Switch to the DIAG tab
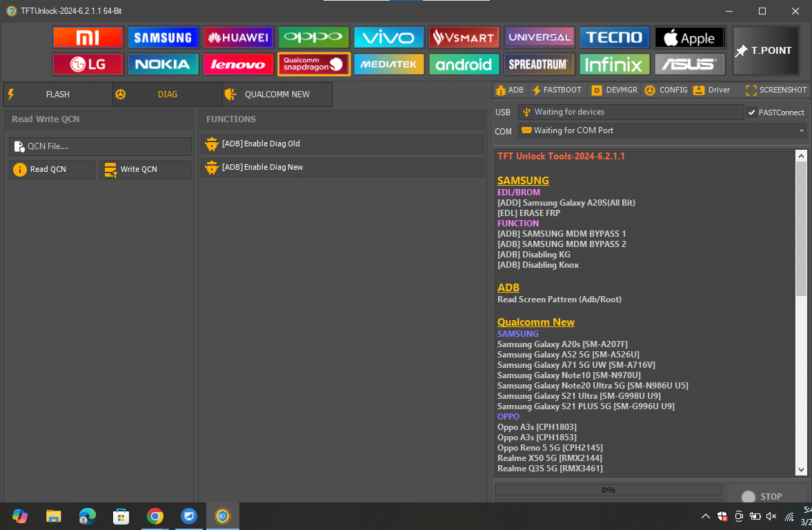The image size is (812, 530). (168, 94)
